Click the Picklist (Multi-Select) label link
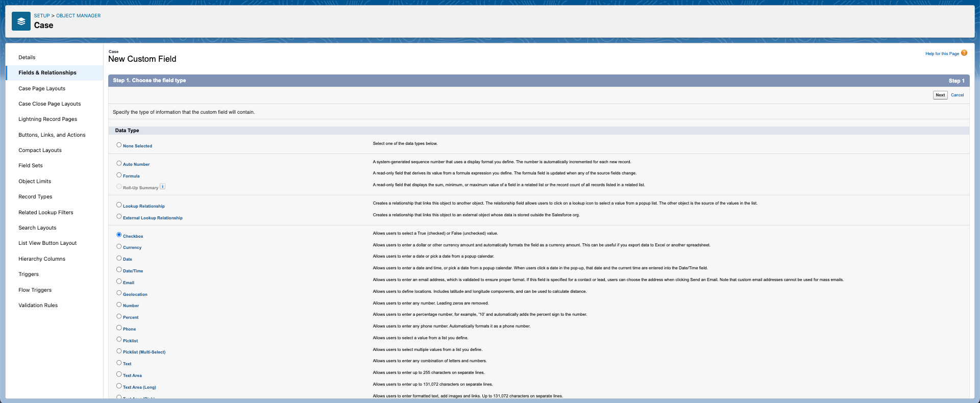Image resolution: width=980 pixels, height=403 pixels. click(144, 352)
